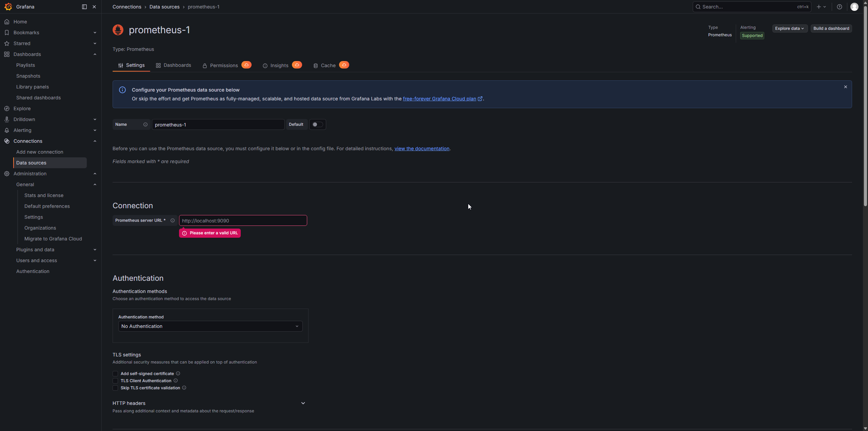This screenshot has width=868, height=431.
Task: Open the Permissions tab
Action: click(x=224, y=65)
